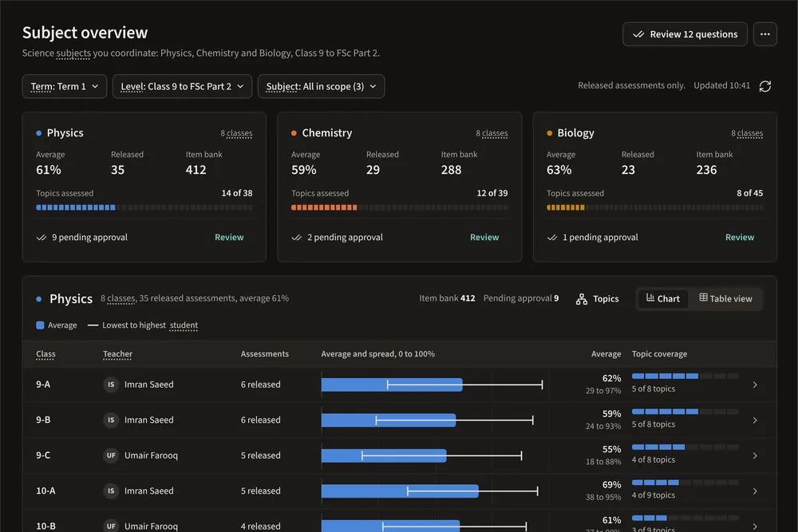Click the pending approval checkmark icon in Chemistry card
The image size is (798, 532).
[297, 238]
